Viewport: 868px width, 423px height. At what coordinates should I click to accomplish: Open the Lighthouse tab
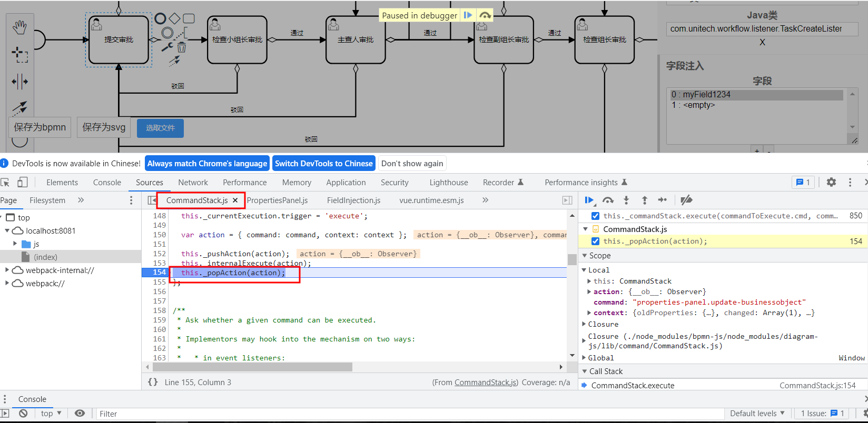tap(448, 182)
